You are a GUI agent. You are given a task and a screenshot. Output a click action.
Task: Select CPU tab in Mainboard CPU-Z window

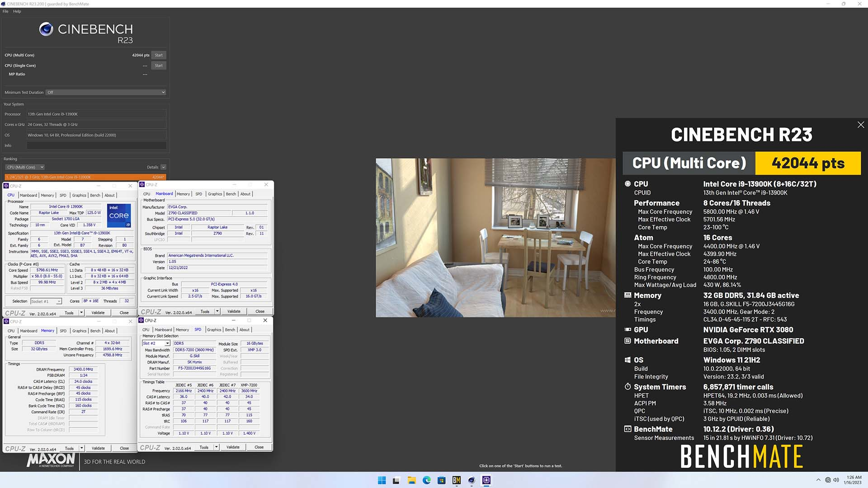pos(146,194)
